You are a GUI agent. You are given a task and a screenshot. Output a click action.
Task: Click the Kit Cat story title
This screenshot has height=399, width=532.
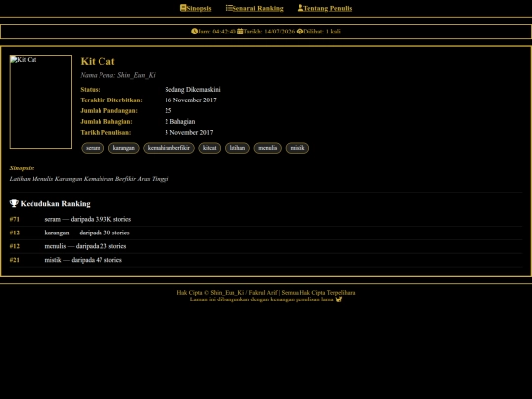point(98,61)
